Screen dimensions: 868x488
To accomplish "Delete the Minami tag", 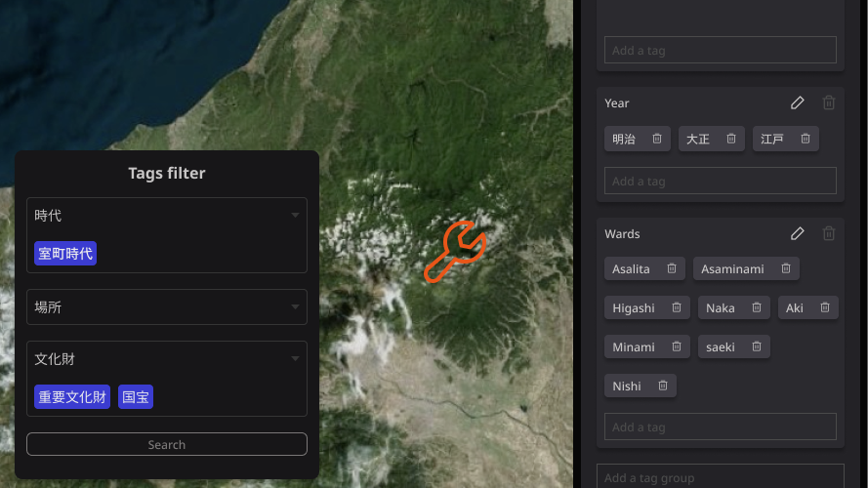I will click(x=677, y=346).
